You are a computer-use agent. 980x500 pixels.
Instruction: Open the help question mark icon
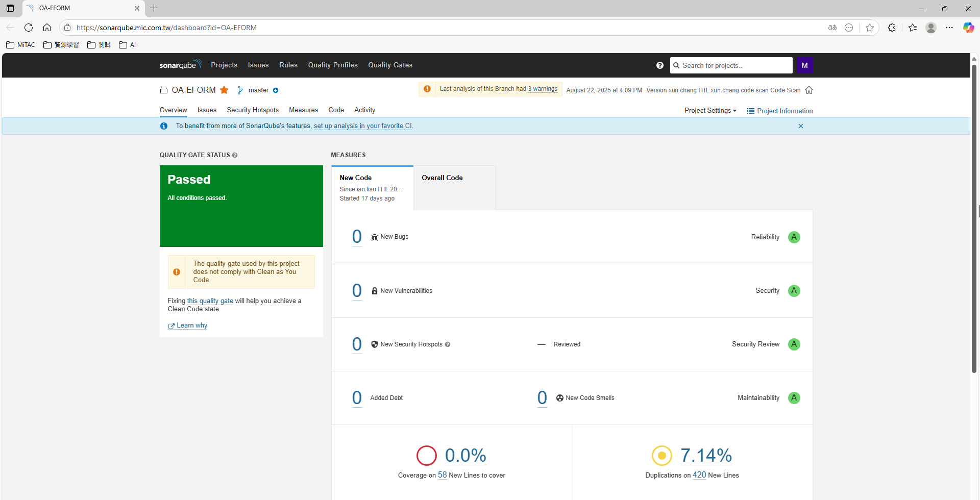tap(659, 65)
